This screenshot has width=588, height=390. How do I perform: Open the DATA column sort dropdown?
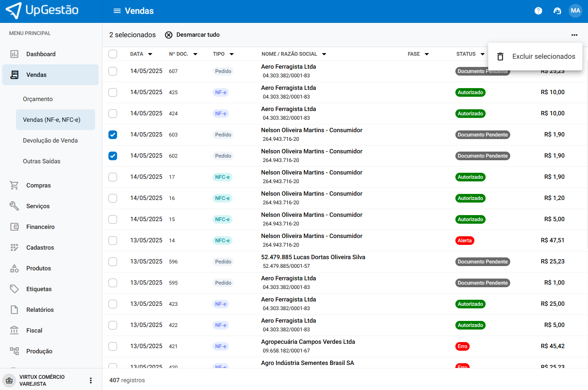pyautogui.click(x=150, y=54)
